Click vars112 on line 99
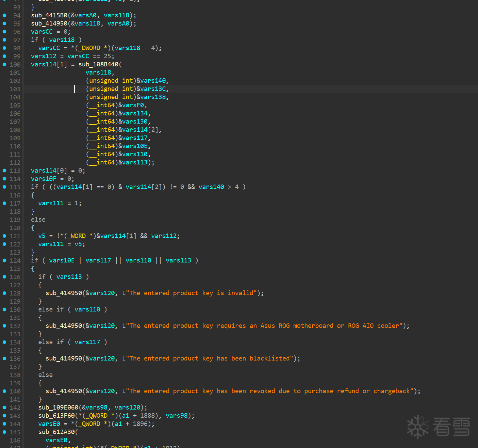 pyautogui.click(x=44, y=56)
